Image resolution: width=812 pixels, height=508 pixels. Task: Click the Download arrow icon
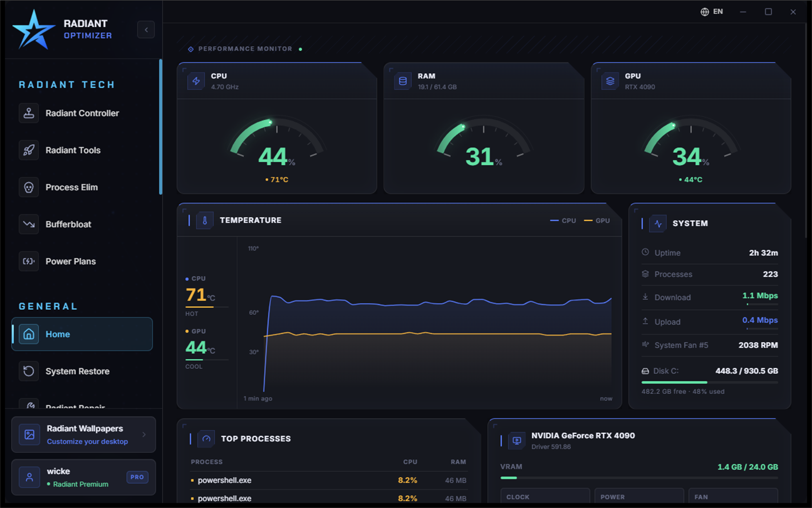pos(645,297)
